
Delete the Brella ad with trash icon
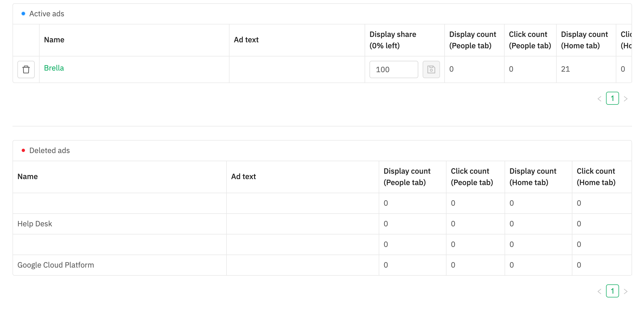click(26, 69)
